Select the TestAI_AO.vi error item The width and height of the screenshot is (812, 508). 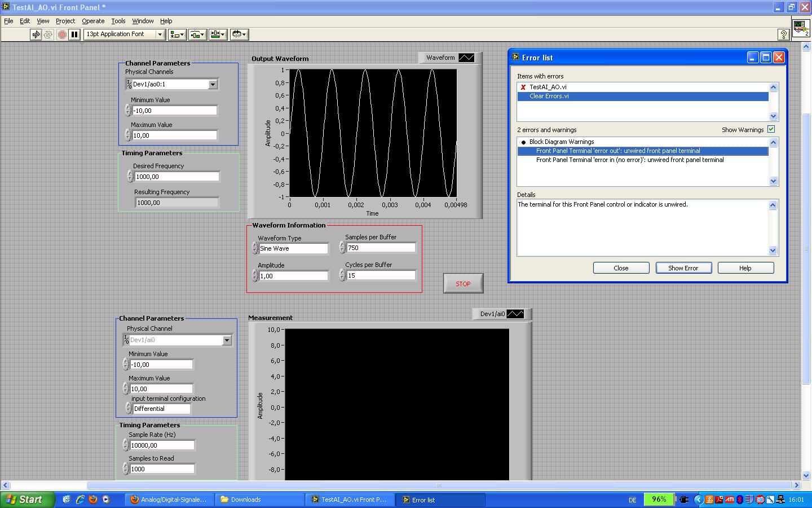pos(548,87)
